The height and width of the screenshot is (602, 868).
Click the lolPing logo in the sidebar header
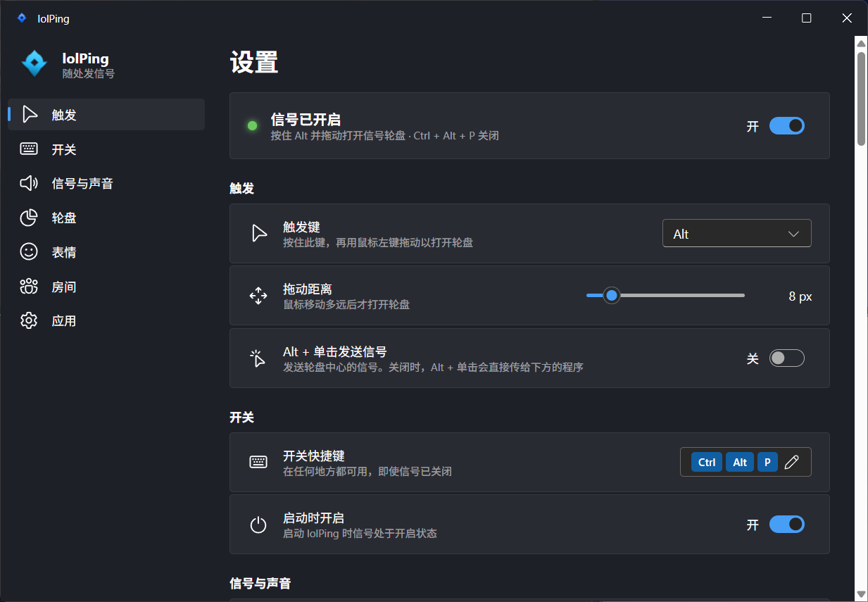click(34, 64)
